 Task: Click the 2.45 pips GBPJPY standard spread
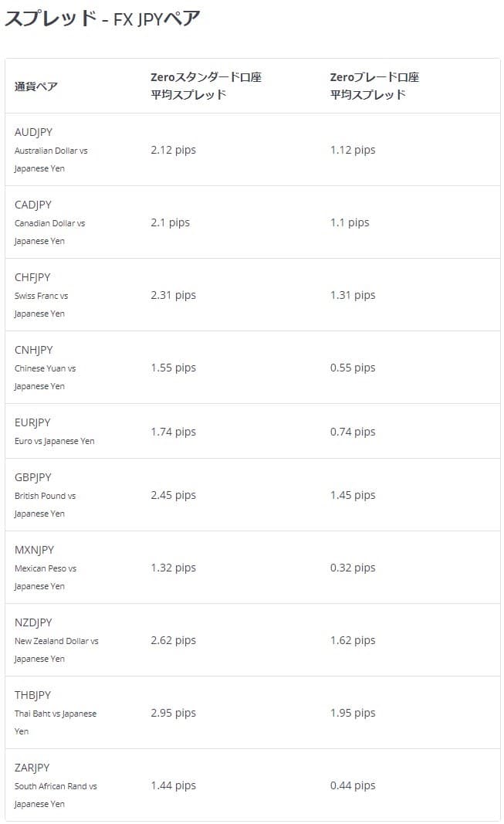[174, 495]
